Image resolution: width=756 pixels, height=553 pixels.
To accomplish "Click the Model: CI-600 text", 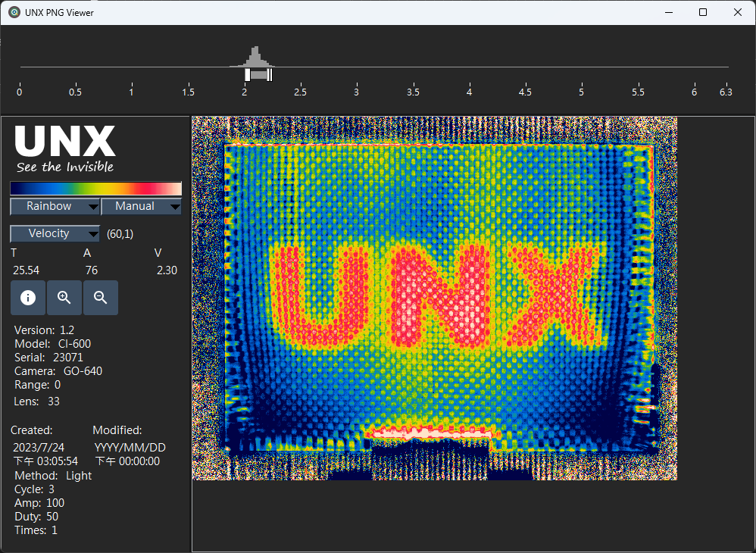I will click(52, 344).
